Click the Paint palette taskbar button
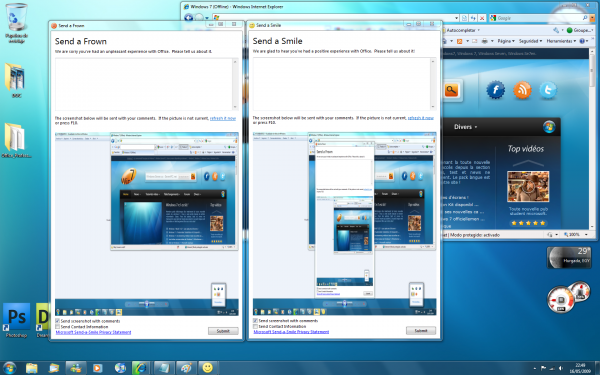The image size is (600, 375). tap(186, 368)
